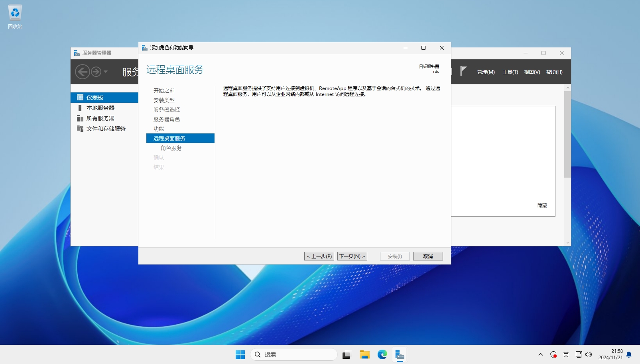The width and height of the screenshot is (640, 364).
Task: Open Microsoft Edge from the taskbar
Action: click(x=382, y=354)
